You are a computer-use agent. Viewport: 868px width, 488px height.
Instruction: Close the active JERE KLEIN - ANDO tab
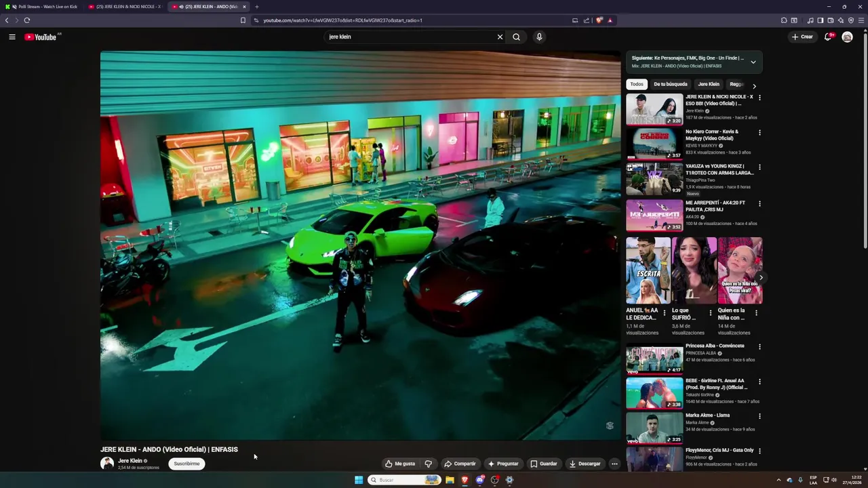coord(244,7)
